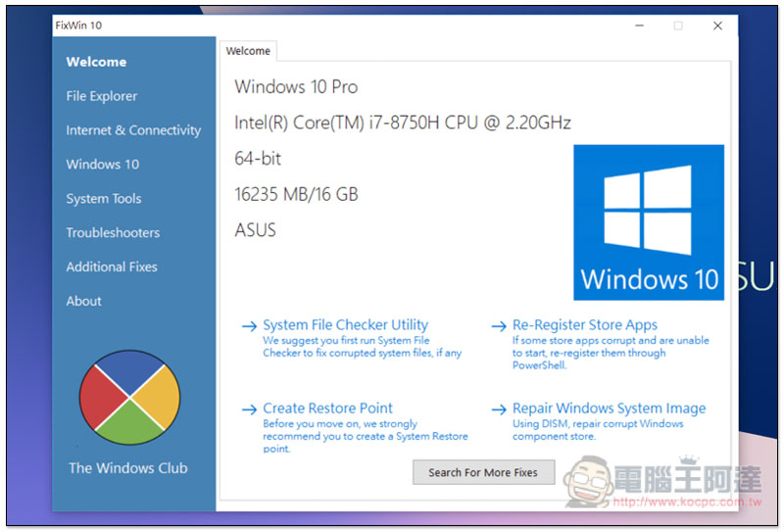Click The Windows Club circular logo
784x532 pixels.
point(129,398)
